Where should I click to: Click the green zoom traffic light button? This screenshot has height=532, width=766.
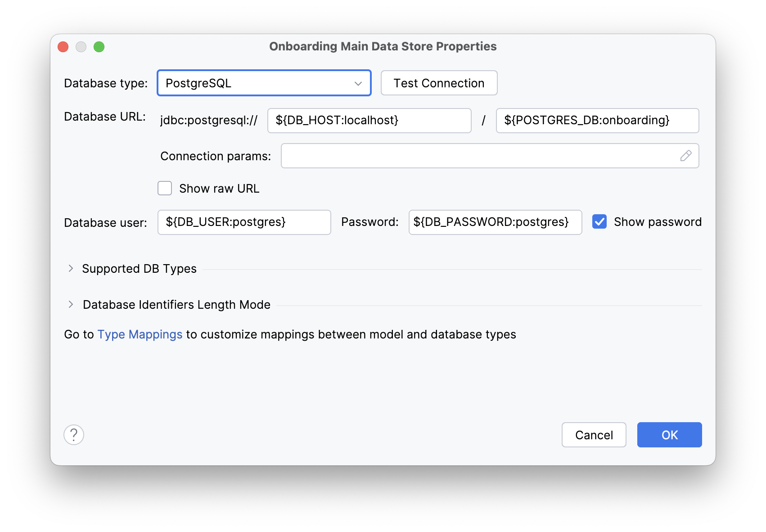(99, 46)
